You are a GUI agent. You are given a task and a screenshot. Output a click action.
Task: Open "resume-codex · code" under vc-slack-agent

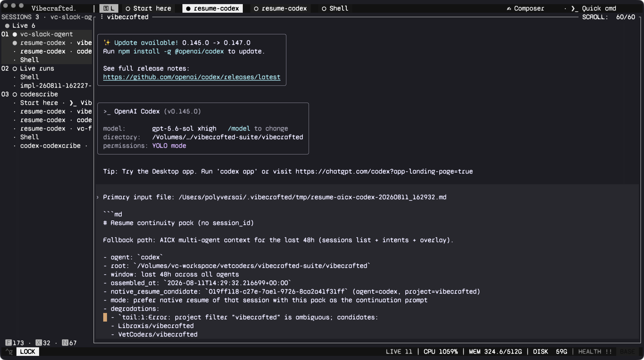[52, 51]
